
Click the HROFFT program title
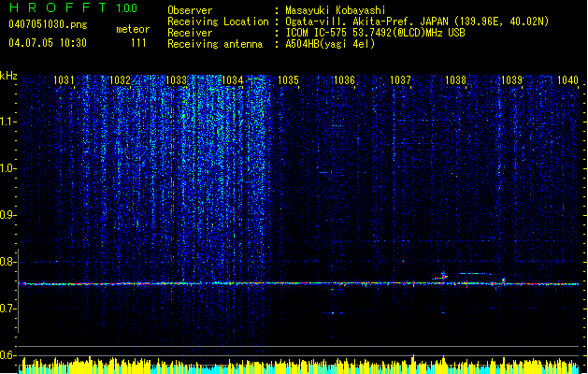coord(58,7)
